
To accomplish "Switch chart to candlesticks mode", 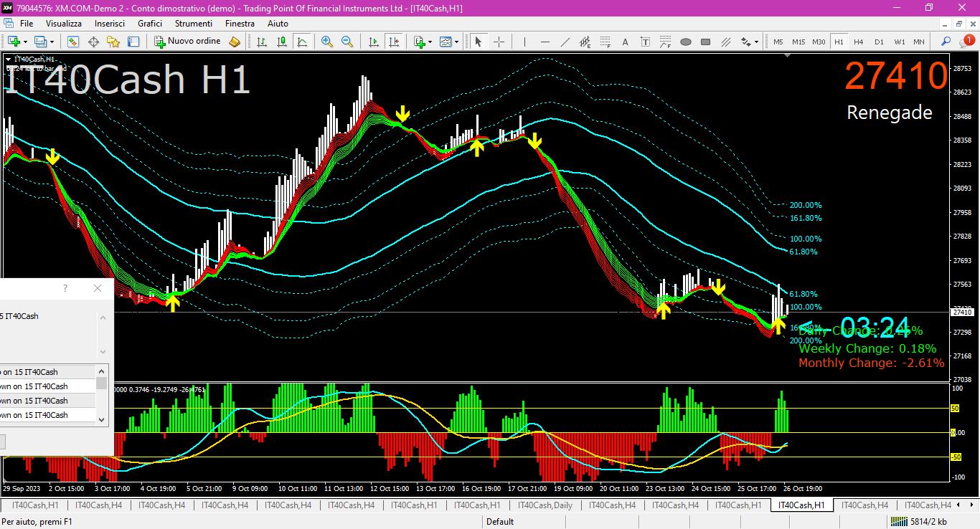I will coord(282,42).
